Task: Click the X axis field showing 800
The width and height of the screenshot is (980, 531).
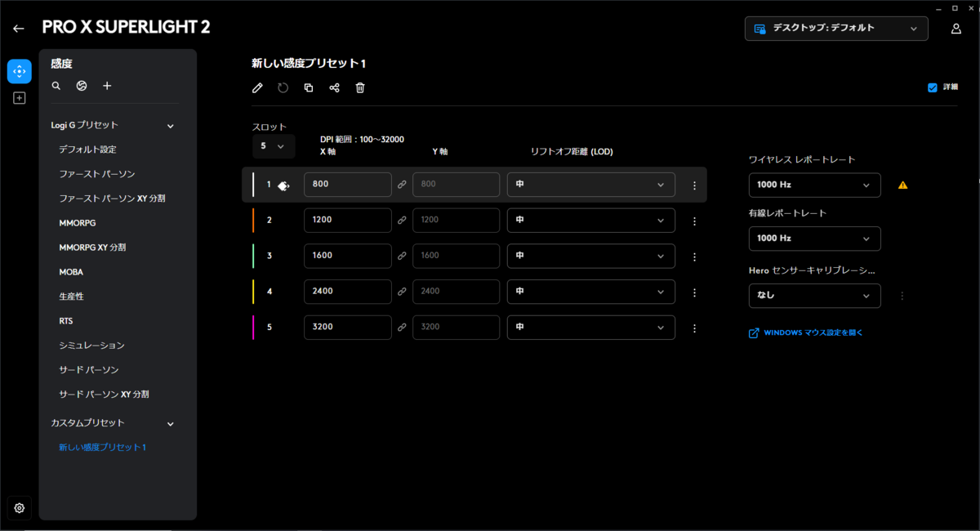Action: [x=348, y=185]
